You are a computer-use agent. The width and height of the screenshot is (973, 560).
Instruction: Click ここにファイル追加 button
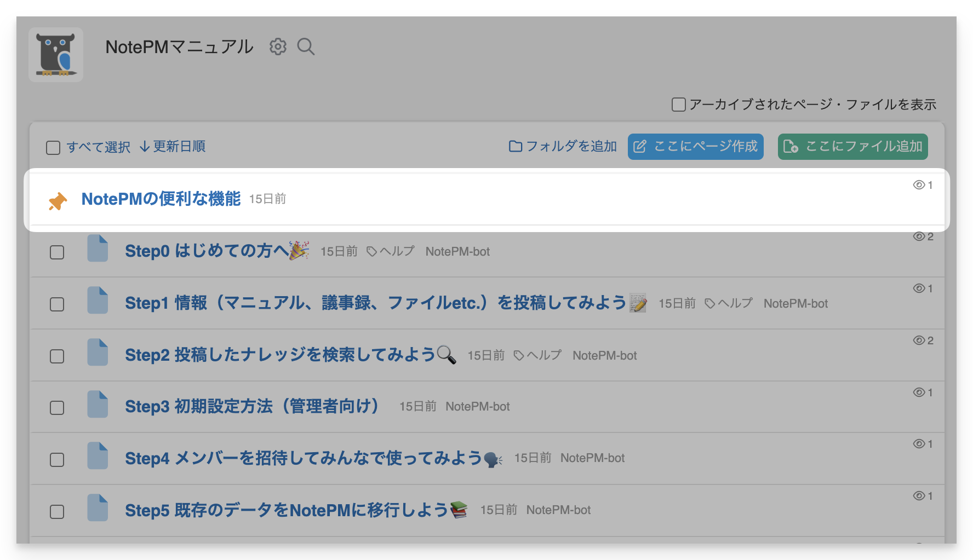click(x=852, y=147)
